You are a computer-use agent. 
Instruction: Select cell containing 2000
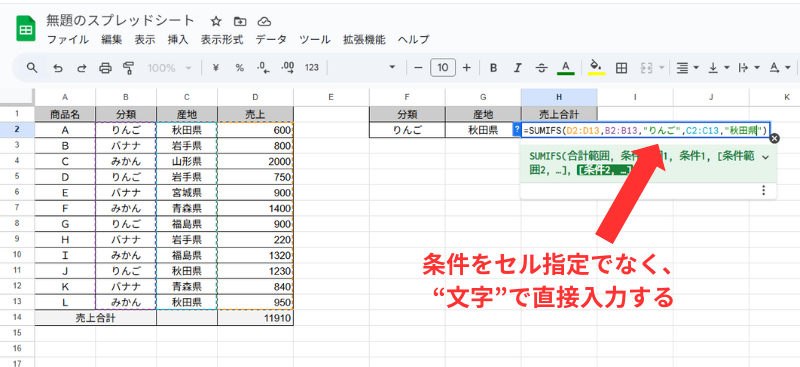[x=255, y=161]
